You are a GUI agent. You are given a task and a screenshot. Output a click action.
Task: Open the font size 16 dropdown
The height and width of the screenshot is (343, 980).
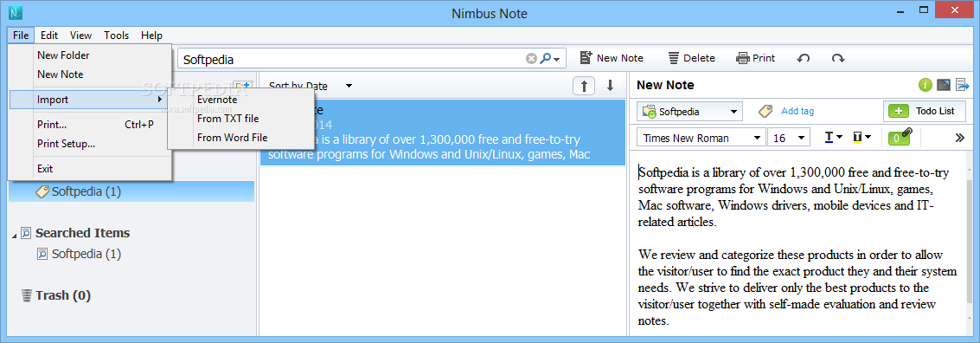(x=789, y=138)
